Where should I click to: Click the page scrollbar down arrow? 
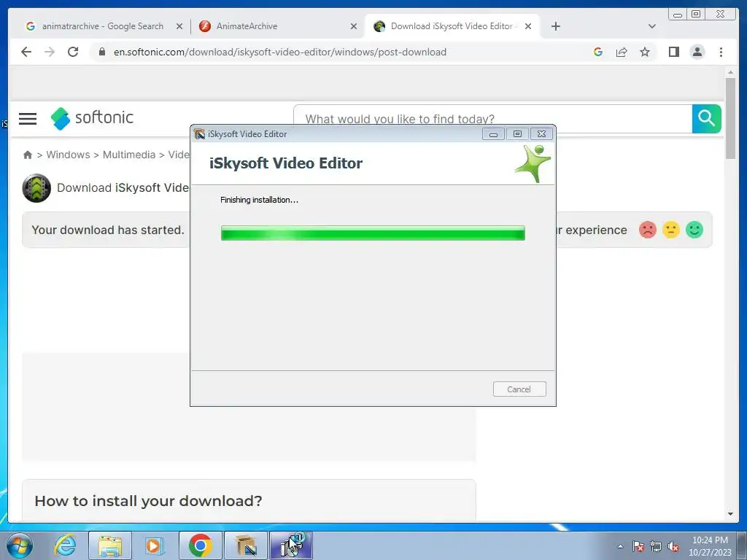[x=730, y=514]
